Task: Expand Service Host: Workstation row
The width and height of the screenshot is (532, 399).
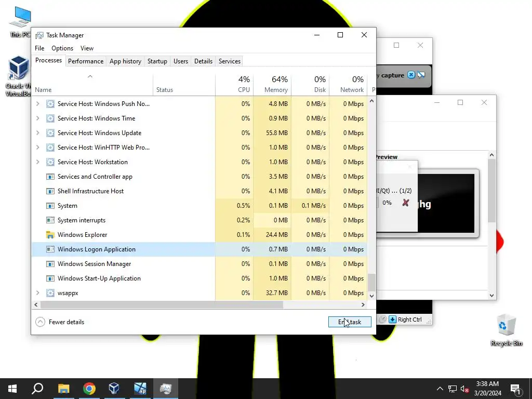Action: [x=37, y=162]
